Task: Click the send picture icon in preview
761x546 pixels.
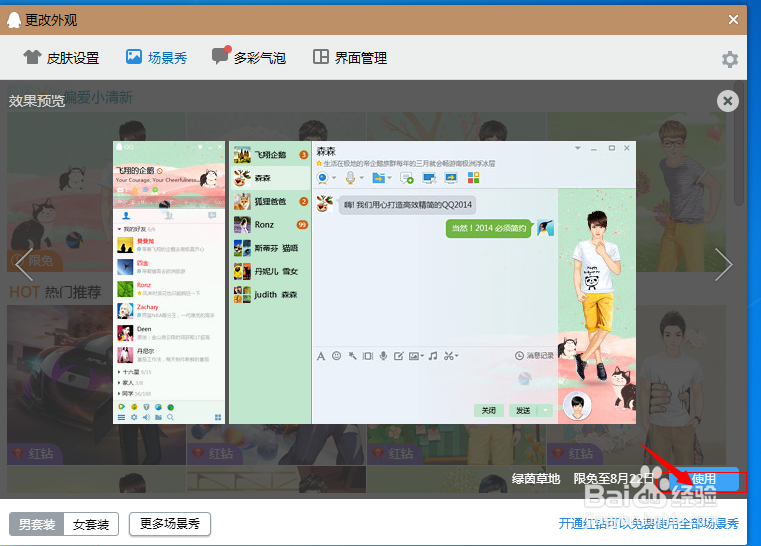Action: (x=414, y=356)
